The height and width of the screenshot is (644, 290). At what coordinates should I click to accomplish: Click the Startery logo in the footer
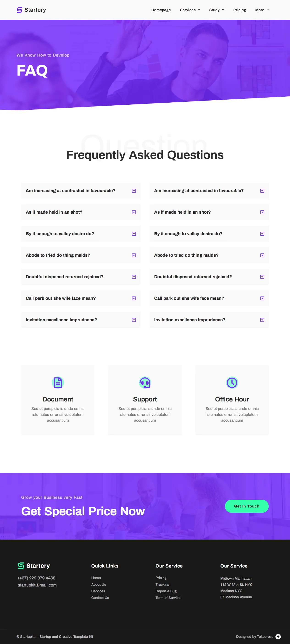click(34, 566)
